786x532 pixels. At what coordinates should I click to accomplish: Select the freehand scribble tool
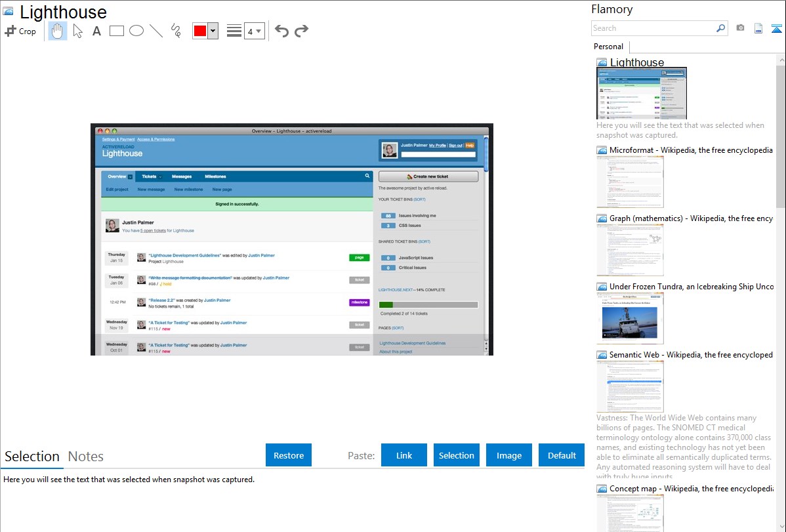pyautogui.click(x=176, y=31)
